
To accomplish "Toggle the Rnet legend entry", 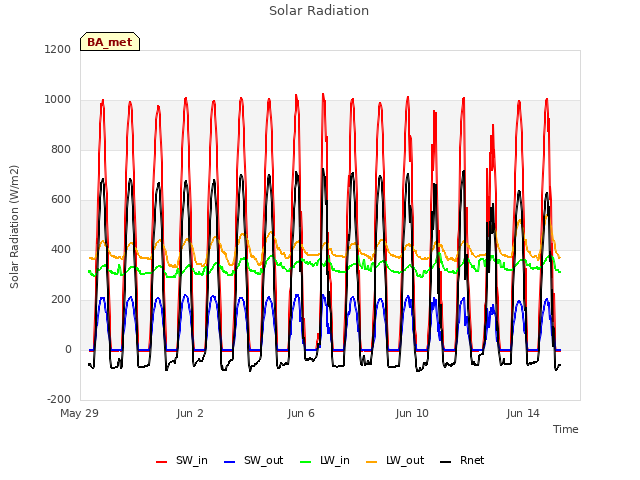I will point(462,461).
